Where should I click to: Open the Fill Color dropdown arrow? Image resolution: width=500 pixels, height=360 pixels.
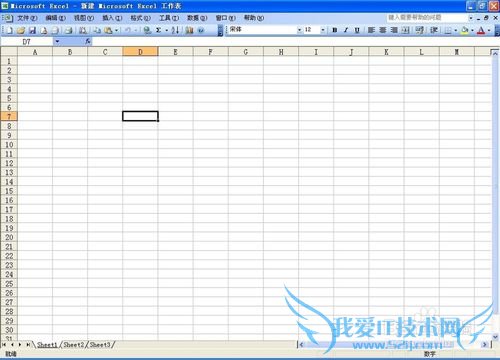click(472, 30)
